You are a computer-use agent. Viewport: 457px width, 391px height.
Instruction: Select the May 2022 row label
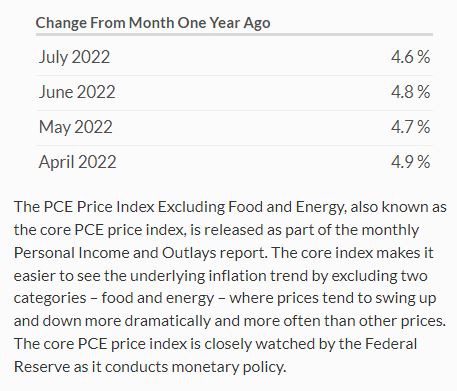(x=76, y=127)
